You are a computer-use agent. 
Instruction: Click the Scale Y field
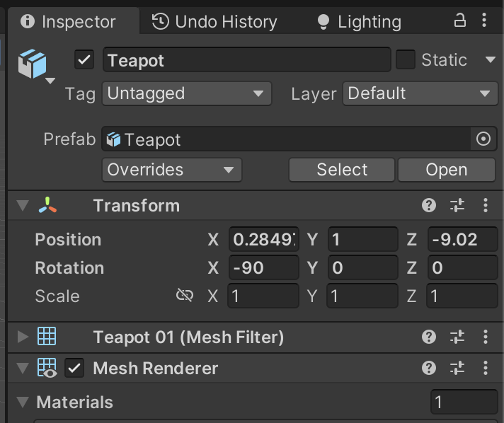362,296
